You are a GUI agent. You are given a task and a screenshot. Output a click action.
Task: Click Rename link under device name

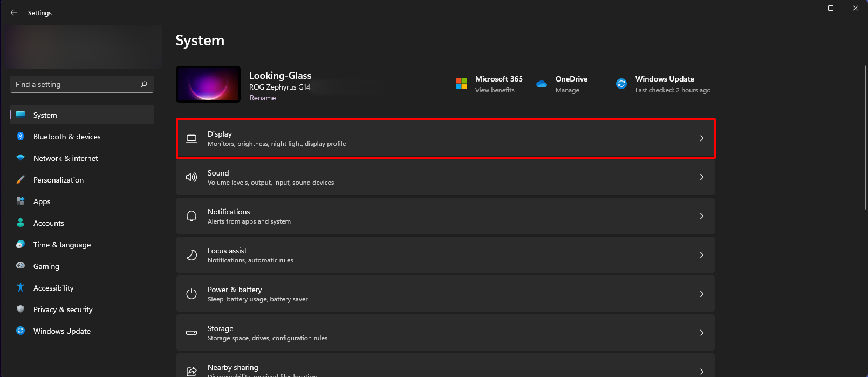263,98
